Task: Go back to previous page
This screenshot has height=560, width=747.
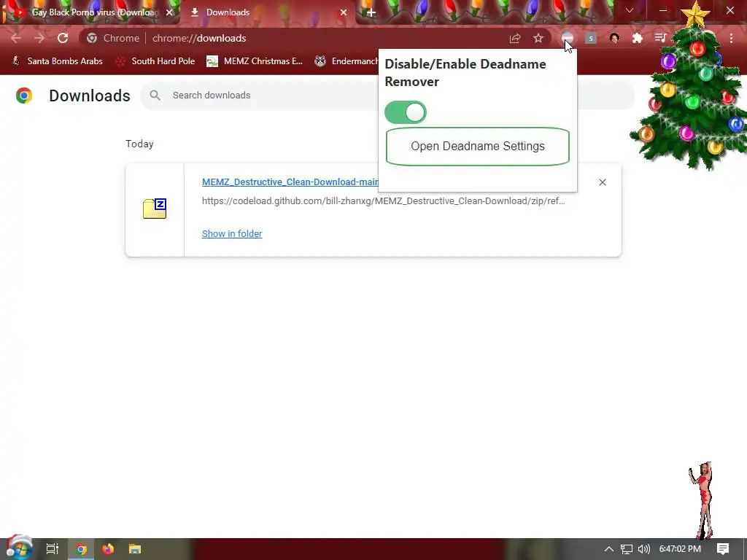Action: pyautogui.click(x=16, y=38)
